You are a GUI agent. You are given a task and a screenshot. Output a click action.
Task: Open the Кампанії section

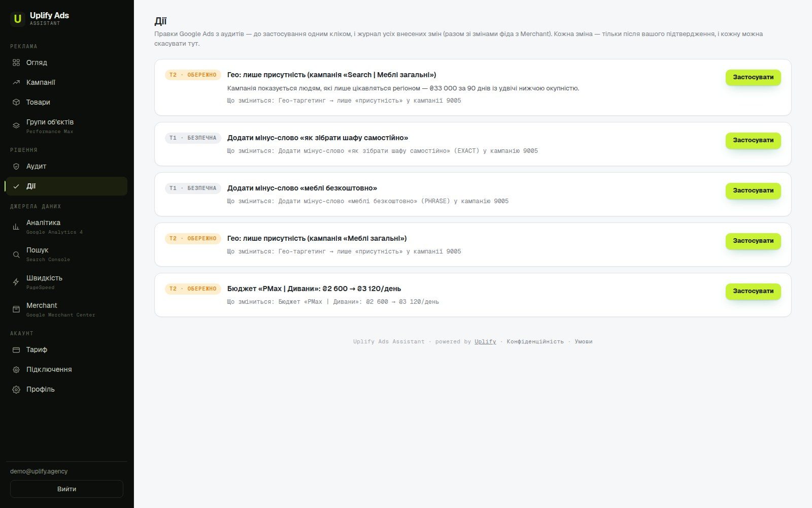coord(66,82)
